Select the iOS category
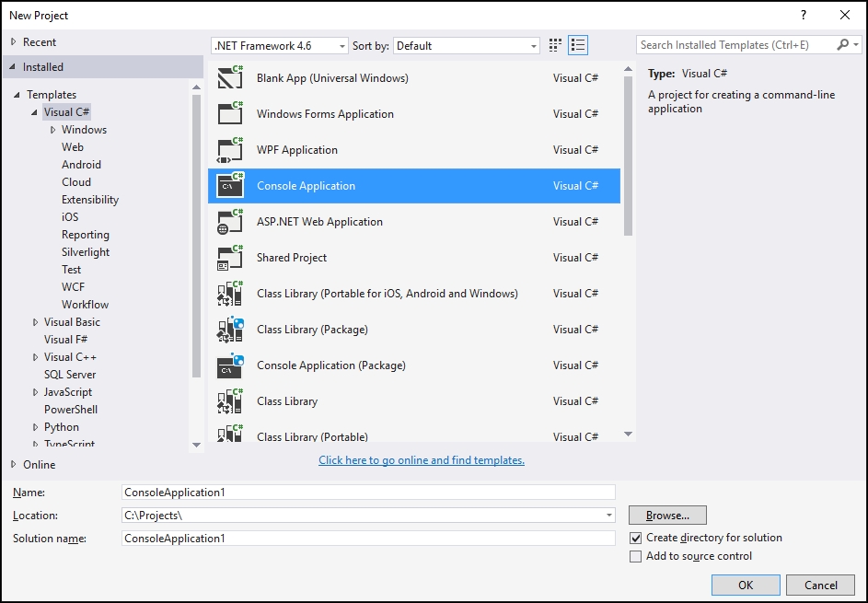Screen dimensions: 868x603 tap(70, 217)
